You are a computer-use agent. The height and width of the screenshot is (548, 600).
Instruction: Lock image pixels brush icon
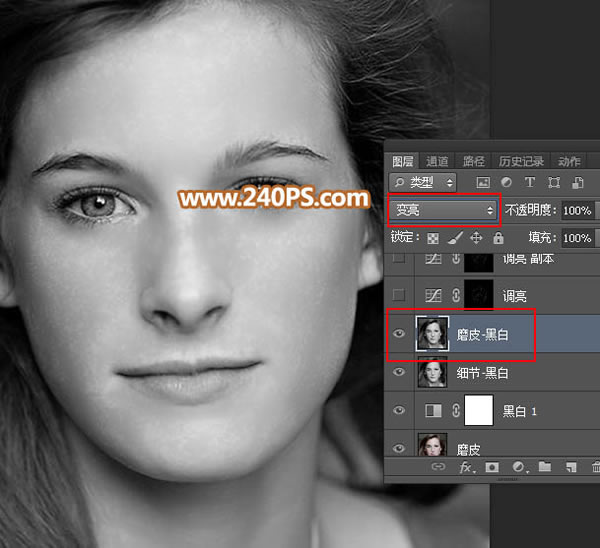(x=455, y=238)
